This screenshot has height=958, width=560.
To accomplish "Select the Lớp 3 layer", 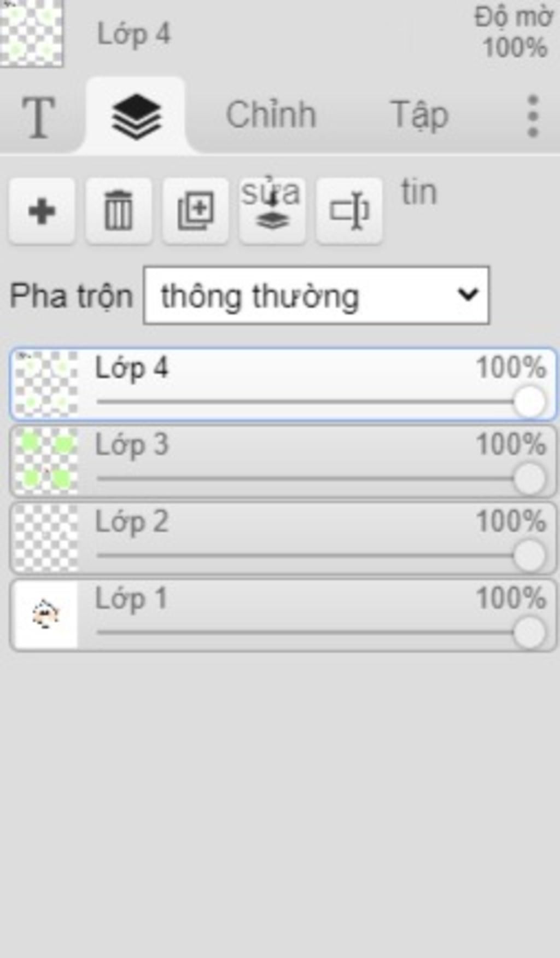I will pyautogui.click(x=283, y=461).
